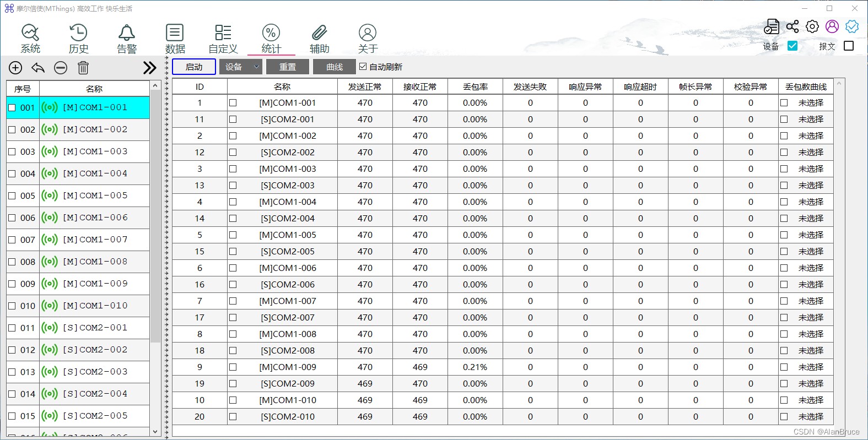The width and height of the screenshot is (868, 440).
Task: Check the name checkbox in [M]COM1-001 row
Action: (233, 103)
